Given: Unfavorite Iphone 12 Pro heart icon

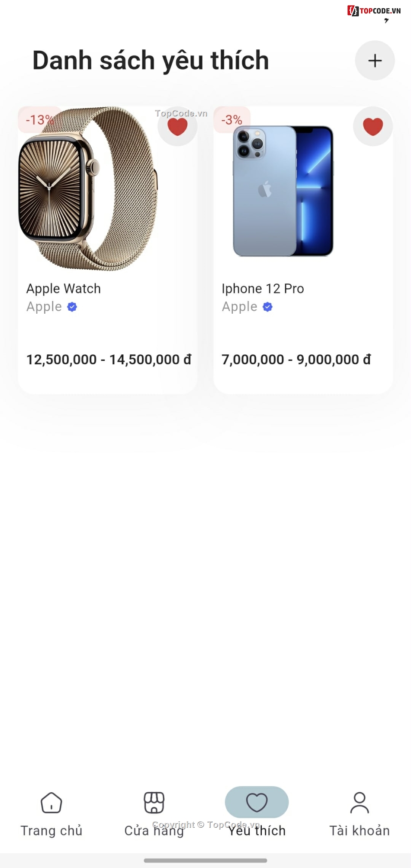Looking at the screenshot, I should (x=373, y=126).
